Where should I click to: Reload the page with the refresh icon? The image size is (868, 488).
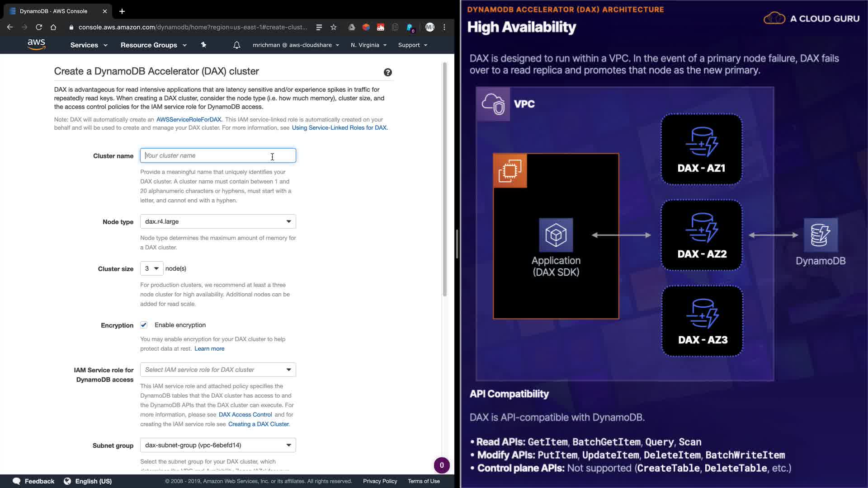pos(39,27)
